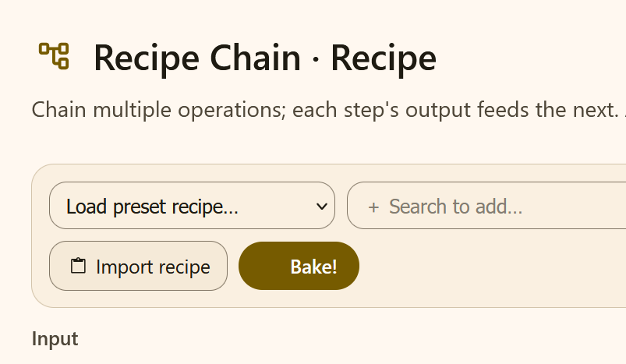Click empty toolbar panel area beside Bake!
The height and width of the screenshot is (364, 626).
click(x=491, y=266)
